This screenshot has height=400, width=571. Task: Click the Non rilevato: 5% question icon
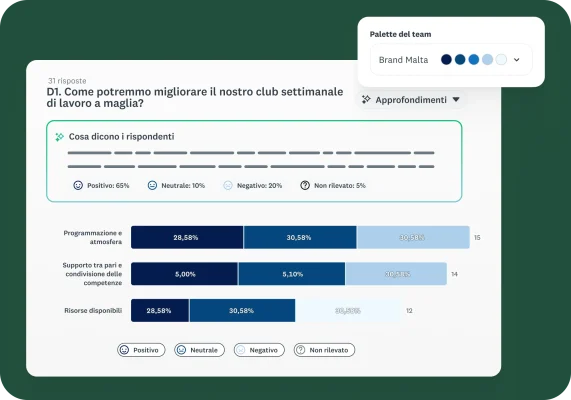[x=305, y=185]
